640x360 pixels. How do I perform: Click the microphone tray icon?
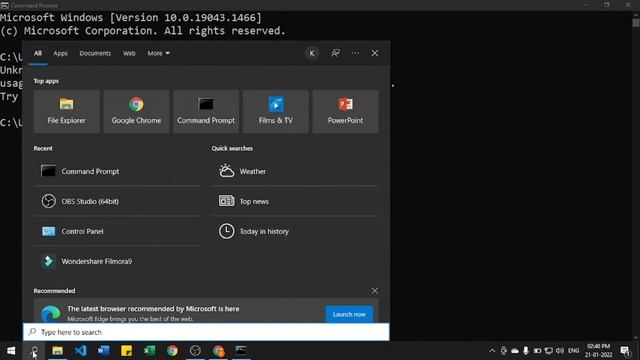pyautogui.click(x=526, y=351)
